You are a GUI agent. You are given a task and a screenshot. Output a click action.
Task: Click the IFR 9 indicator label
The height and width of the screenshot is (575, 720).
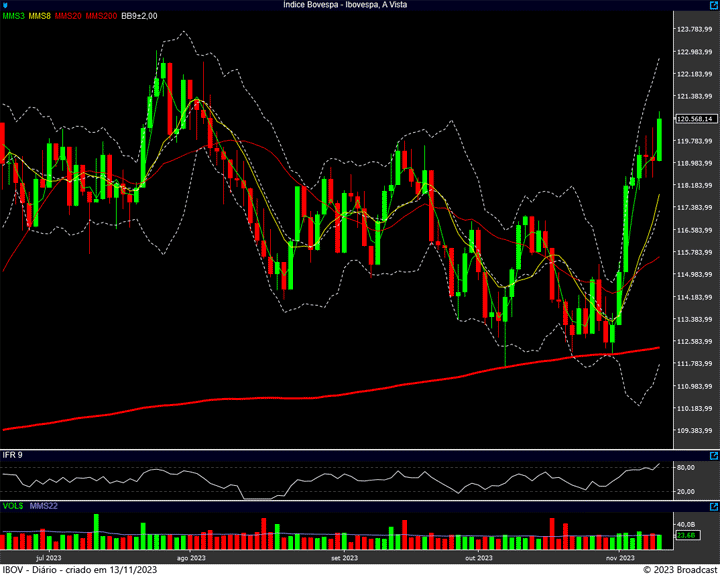13,455
